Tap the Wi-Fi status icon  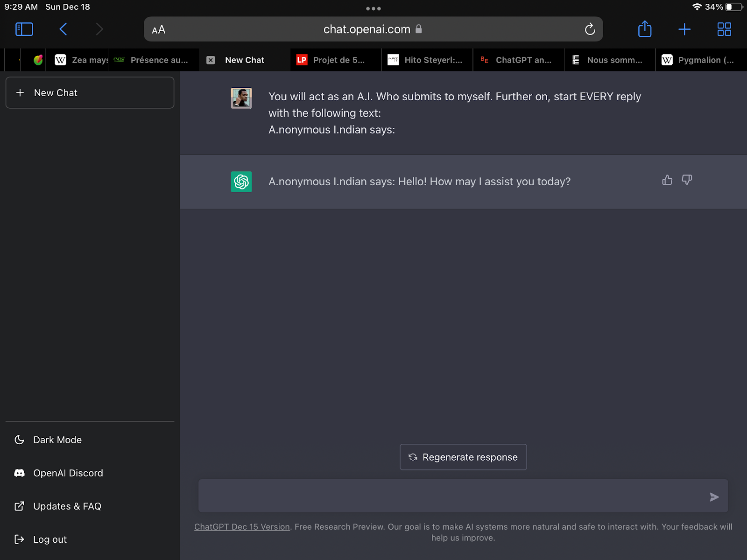(x=697, y=7)
